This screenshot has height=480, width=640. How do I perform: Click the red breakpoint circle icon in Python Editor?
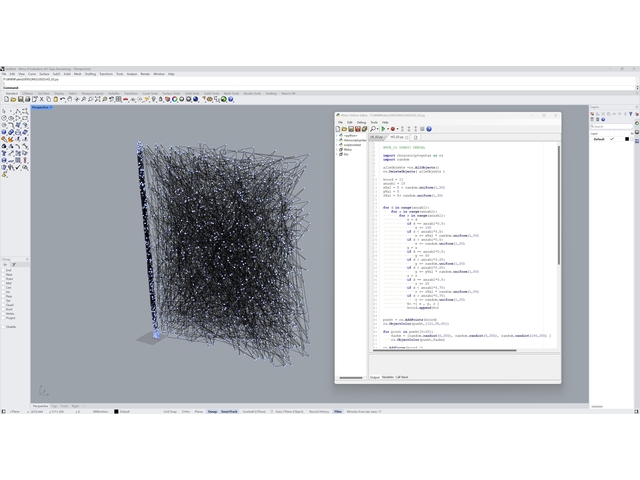(x=393, y=129)
